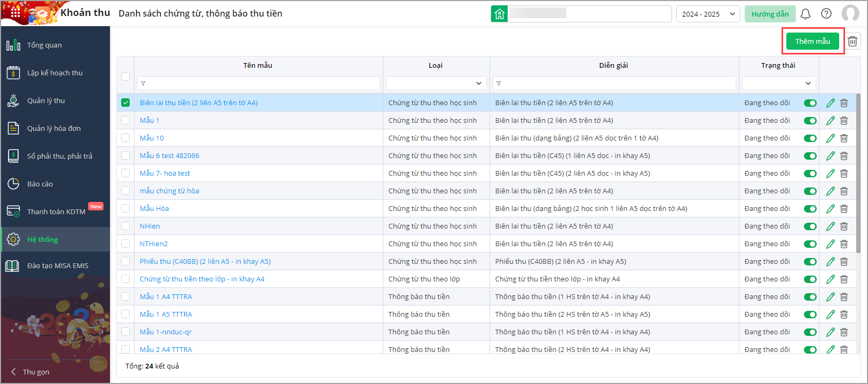Delete Mẫu Hòa template row

[x=844, y=209]
